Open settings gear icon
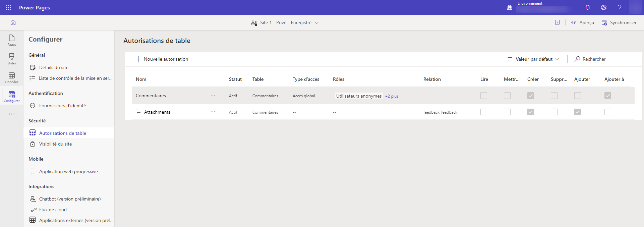This screenshot has height=227, width=644. [604, 7]
